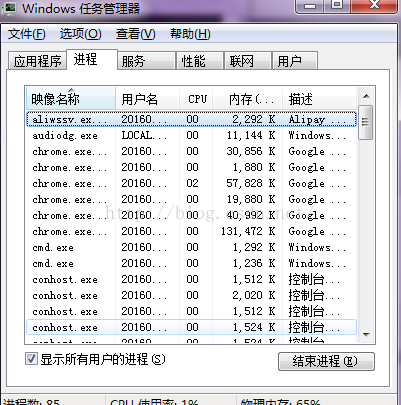Click the process list scroll down arrow
The height and width of the screenshot is (405, 401).
click(366, 334)
